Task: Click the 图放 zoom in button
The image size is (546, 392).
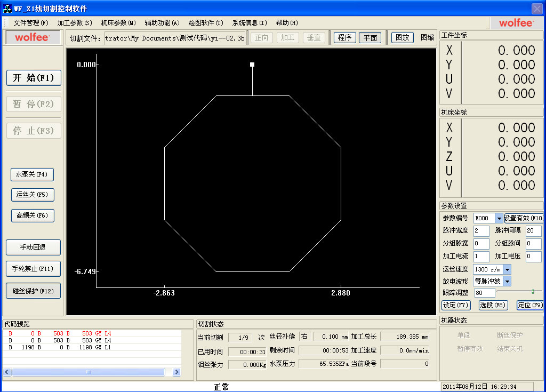Action: point(403,38)
